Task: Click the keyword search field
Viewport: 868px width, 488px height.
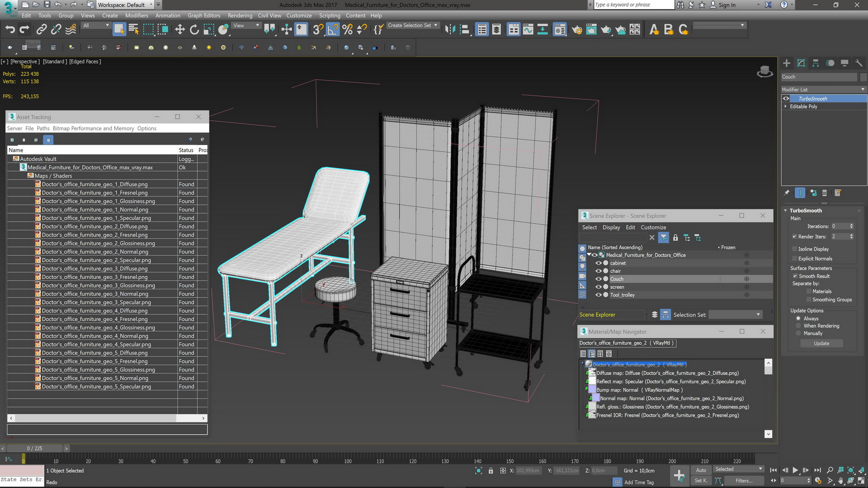Action: 633,5
